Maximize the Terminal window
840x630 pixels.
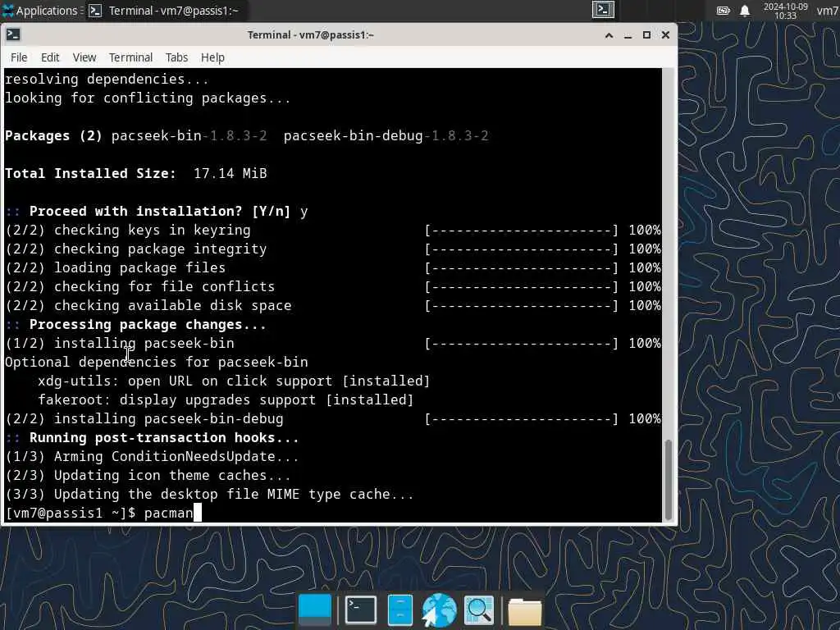click(x=646, y=35)
